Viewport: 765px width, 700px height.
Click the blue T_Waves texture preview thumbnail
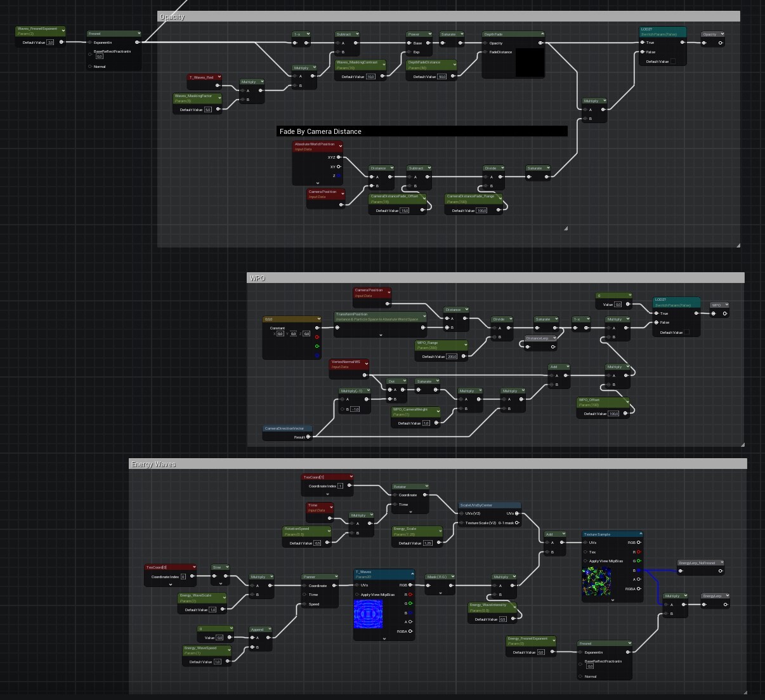click(368, 614)
